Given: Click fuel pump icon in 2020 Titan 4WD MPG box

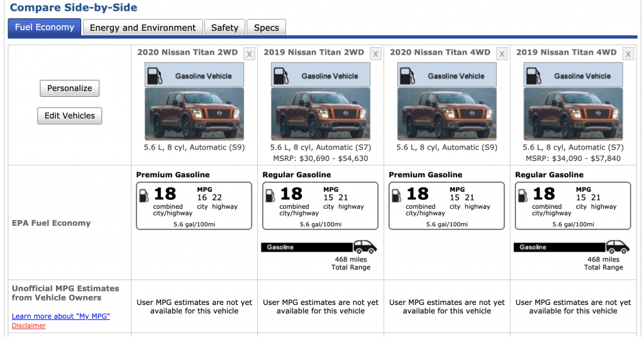Looking at the screenshot, I should [396, 196].
